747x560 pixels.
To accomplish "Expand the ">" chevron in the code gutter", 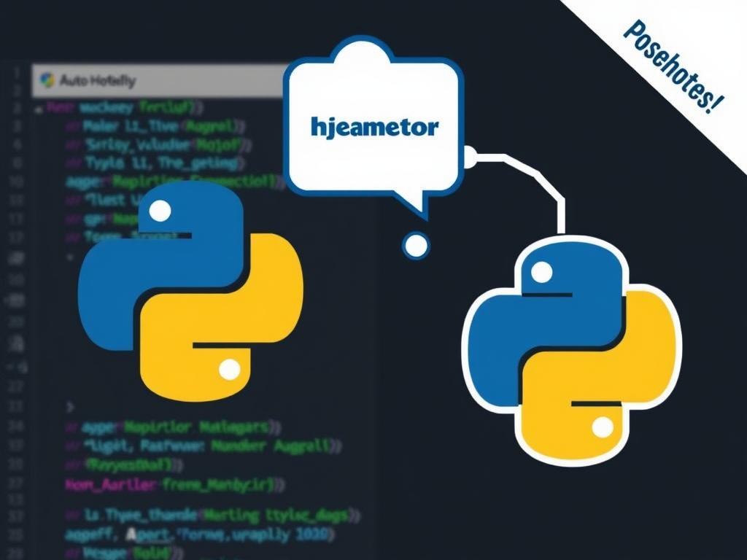I will [71, 407].
